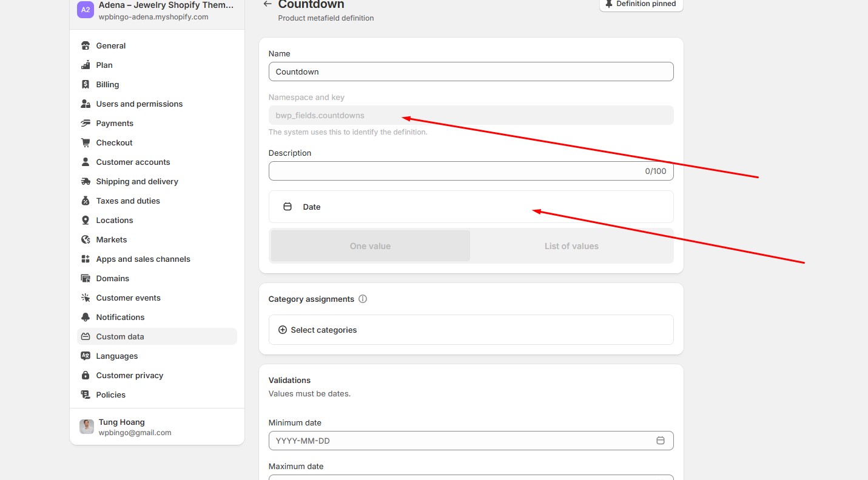Click the Customer privacy lock icon

(x=86, y=375)
